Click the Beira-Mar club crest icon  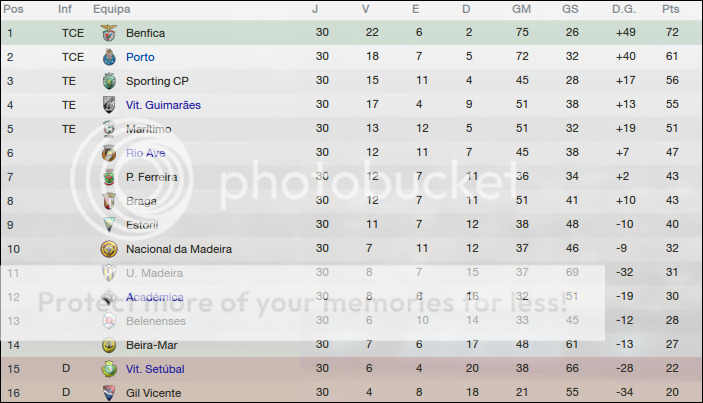(x=109, y=345)
